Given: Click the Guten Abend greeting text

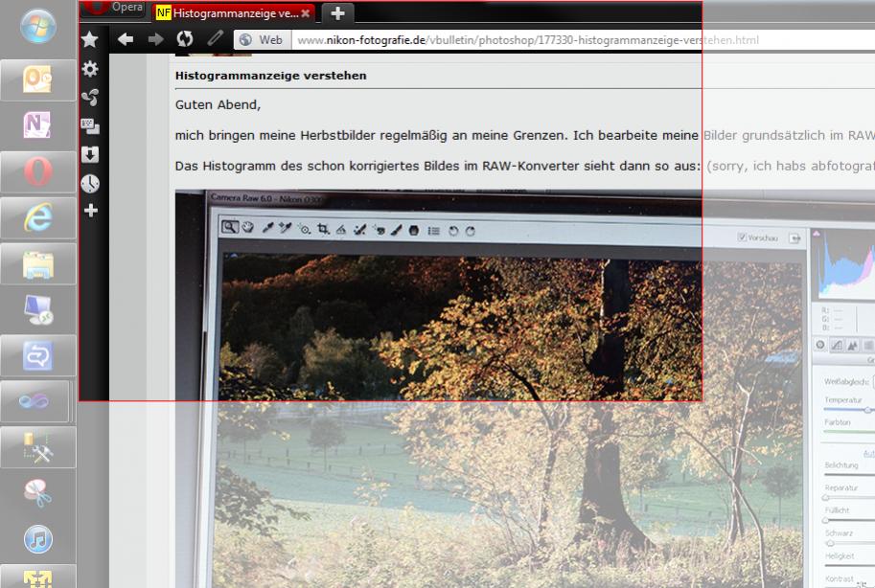Looking at the screenshot, I should 218,105.
